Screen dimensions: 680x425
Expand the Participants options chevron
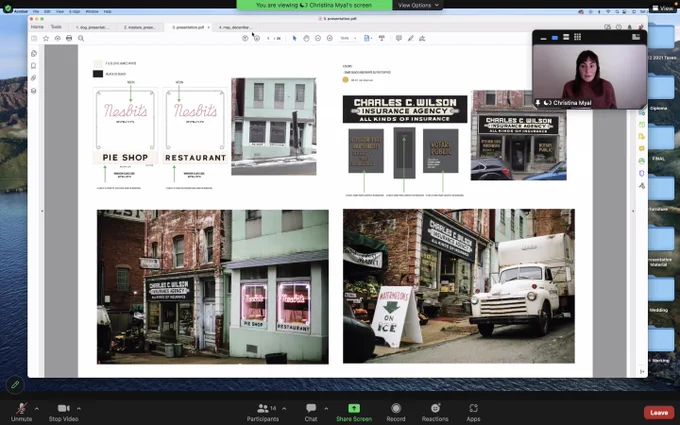click(x=284, y=408)
